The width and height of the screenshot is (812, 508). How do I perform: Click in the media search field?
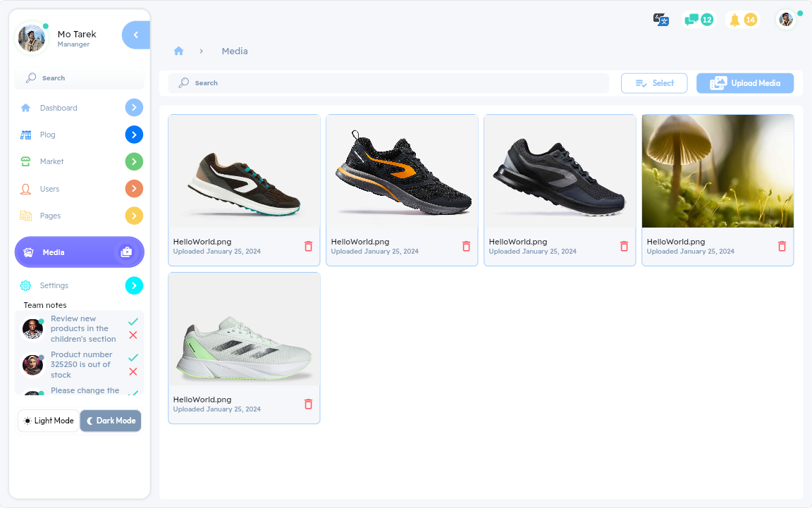tap(388, 83)
